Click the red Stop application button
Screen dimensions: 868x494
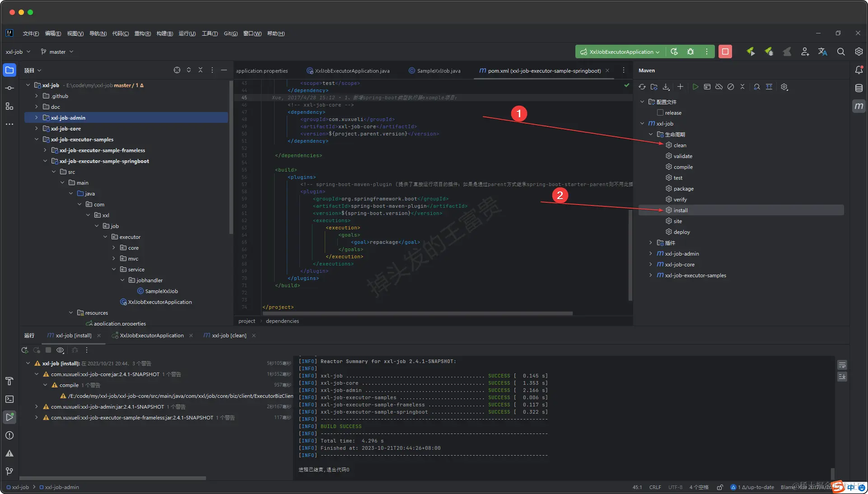pyautogui.click(x=725, y=51)
